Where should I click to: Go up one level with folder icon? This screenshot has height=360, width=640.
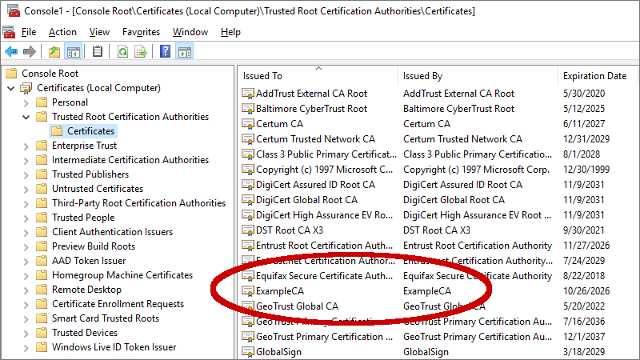(54, 52)
